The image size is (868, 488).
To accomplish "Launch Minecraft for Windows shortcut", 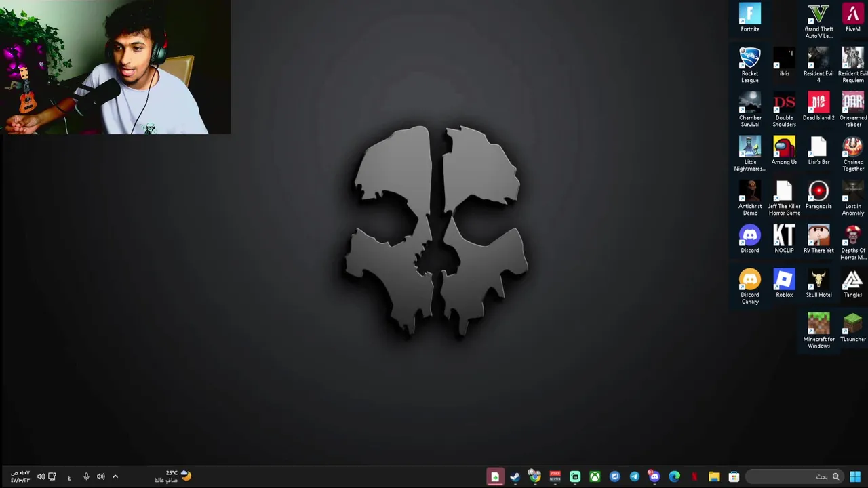I will point(818,330).
